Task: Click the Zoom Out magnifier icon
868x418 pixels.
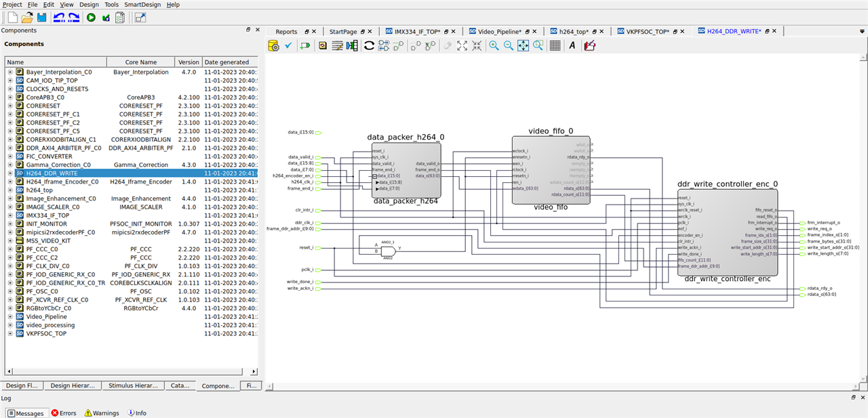Action: (509, 45)
